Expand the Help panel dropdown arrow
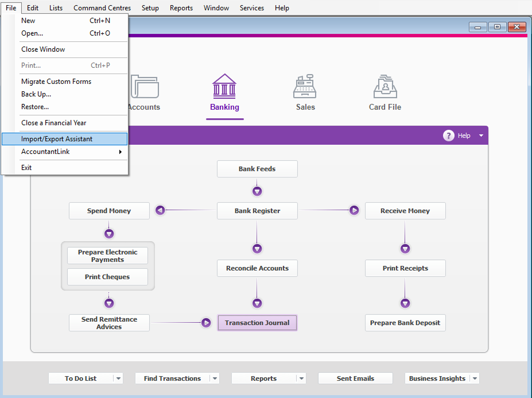 (481, 136)
